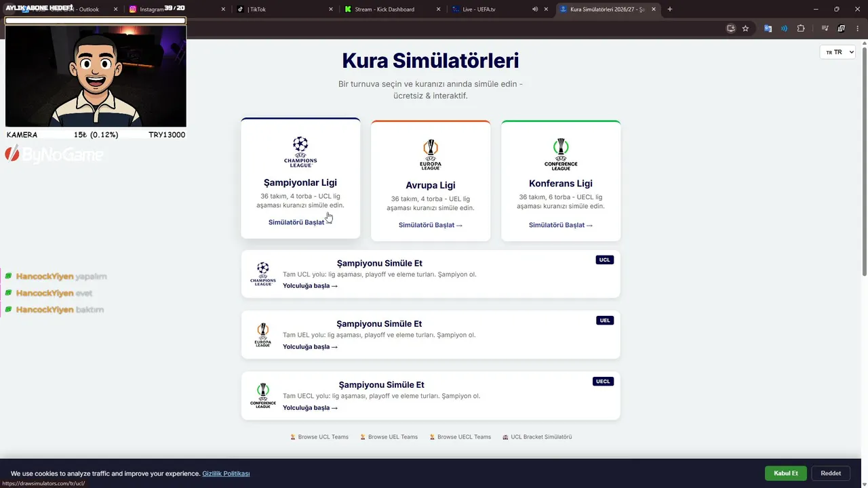Click the subscriber goal progress bar overlay
The width and height of the screenshot is (868, 488).
(x=95, y=20)
